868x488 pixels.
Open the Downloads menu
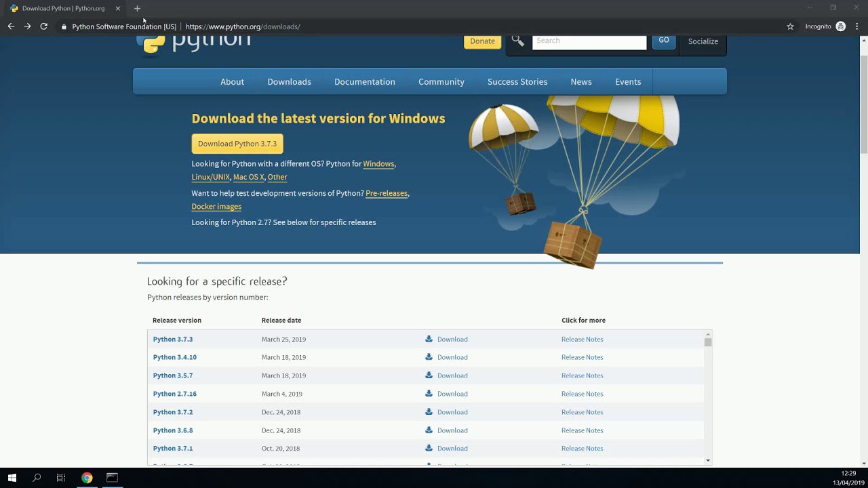click(289, 81)
